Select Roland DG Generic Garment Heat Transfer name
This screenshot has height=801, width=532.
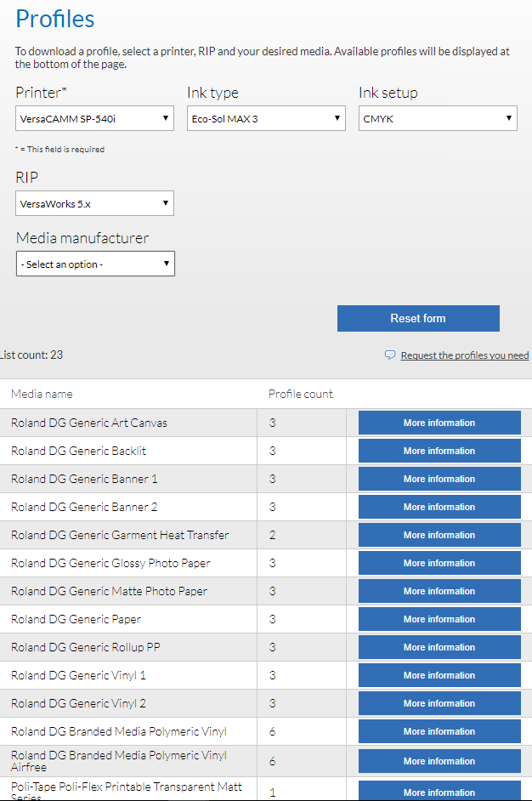point(120,535)
